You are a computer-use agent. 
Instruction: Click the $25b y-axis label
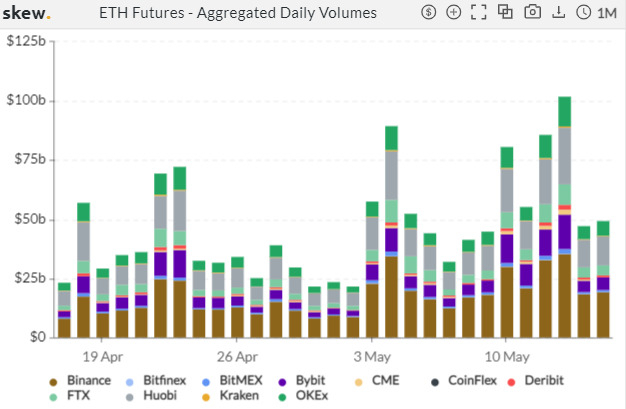30,278
